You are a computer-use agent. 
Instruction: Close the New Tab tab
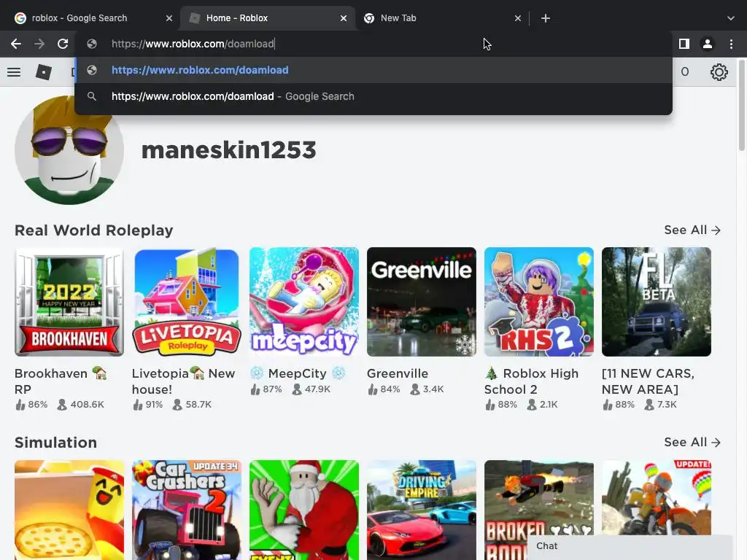tap(518, 18)
